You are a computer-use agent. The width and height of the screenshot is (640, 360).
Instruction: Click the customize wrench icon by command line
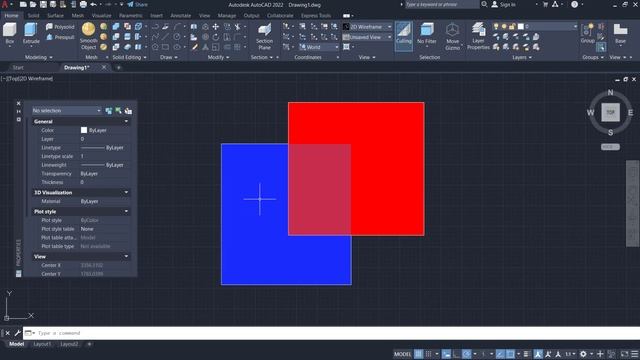[x=17, y=333]
